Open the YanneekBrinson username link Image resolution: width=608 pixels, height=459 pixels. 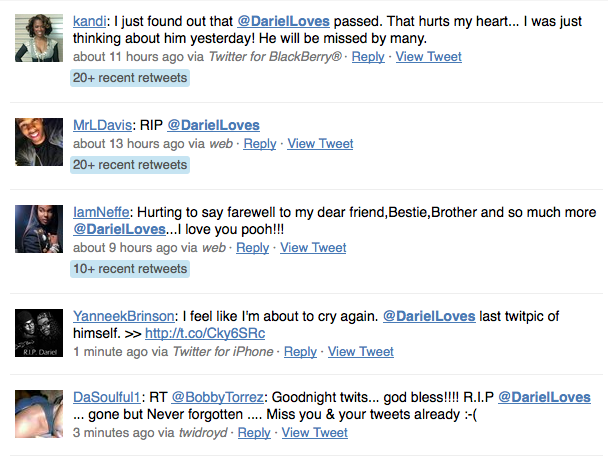pos(123,316)
